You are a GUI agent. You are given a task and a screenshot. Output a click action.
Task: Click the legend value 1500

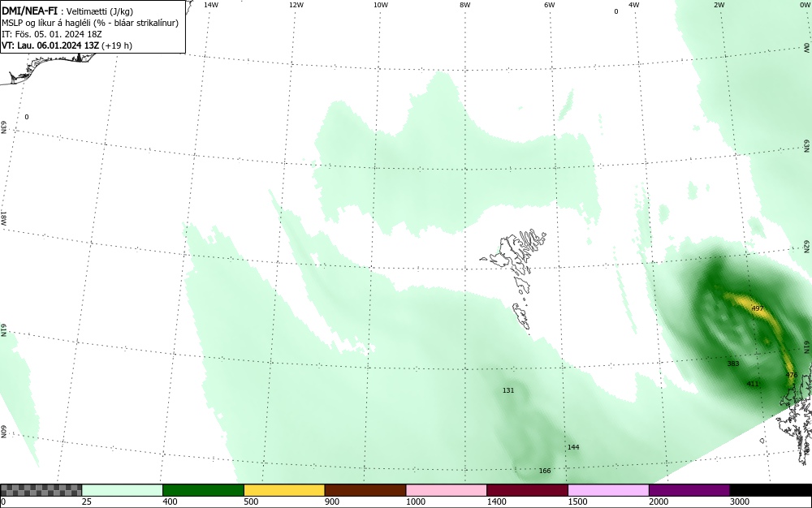click(577, 502)
